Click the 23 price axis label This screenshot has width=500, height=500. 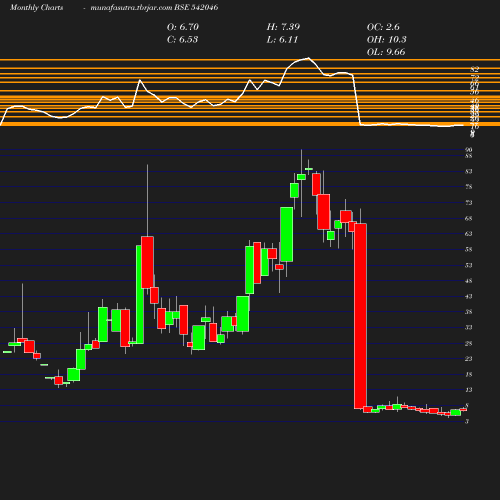click(x=469, y=359)
